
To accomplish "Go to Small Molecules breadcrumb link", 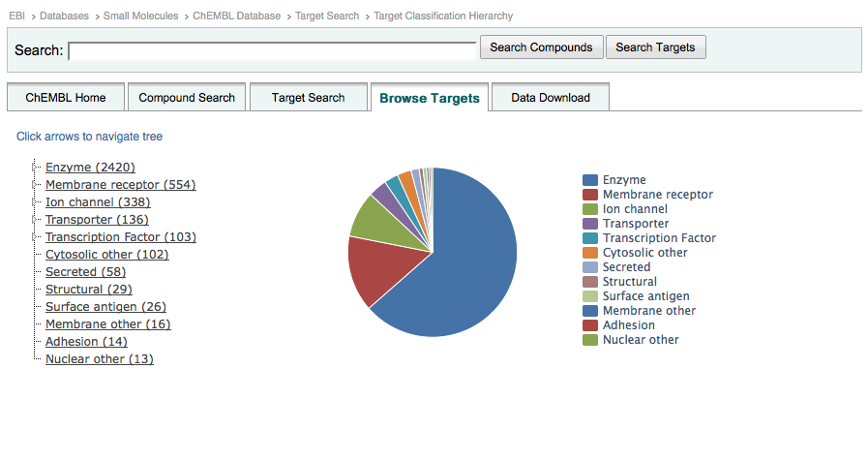I will coord(140,16).
